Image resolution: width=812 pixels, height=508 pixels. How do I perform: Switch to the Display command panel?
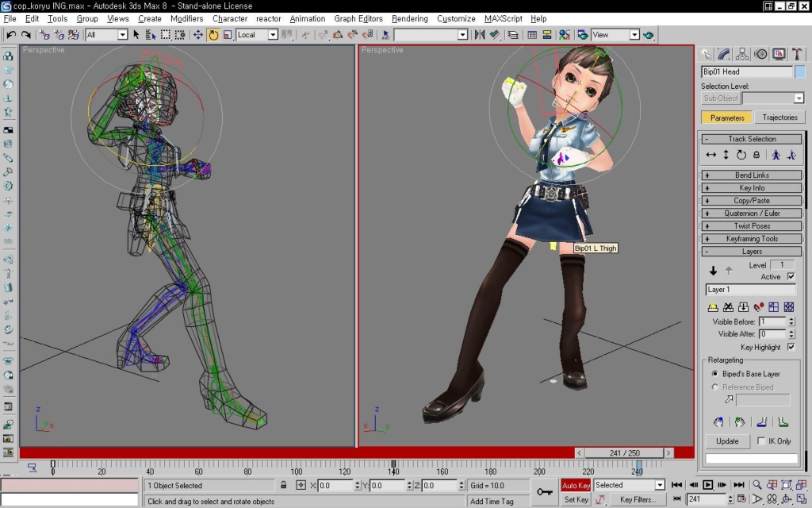(779, 54)
